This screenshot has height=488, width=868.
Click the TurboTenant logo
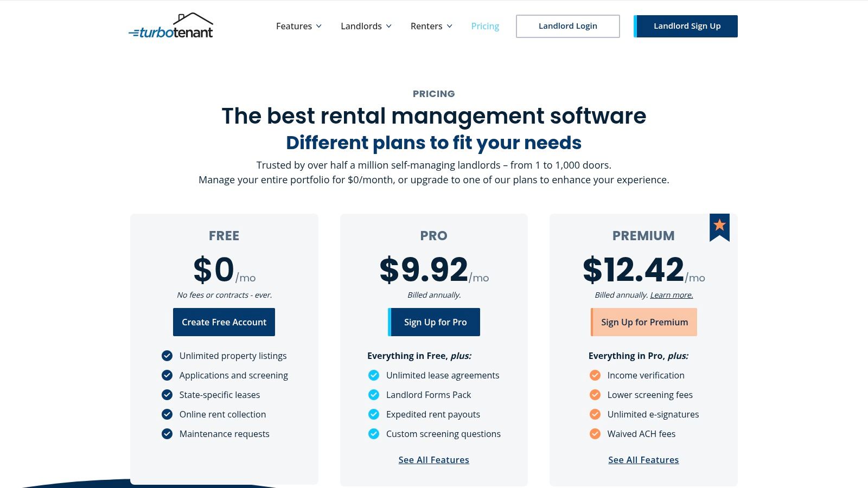[x=171, y=27]
